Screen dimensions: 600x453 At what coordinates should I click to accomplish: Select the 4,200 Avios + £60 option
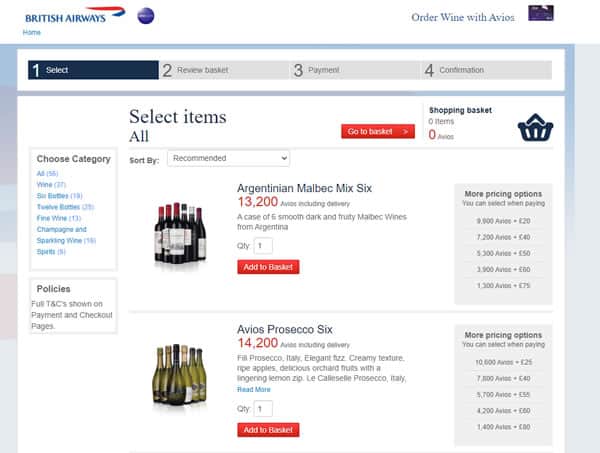tap(503, 411)
